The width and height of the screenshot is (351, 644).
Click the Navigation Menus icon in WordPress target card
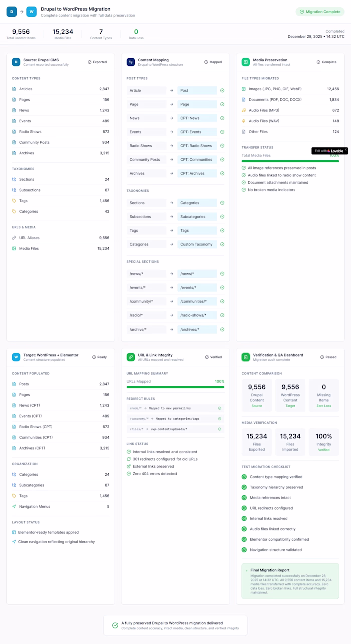14,506
